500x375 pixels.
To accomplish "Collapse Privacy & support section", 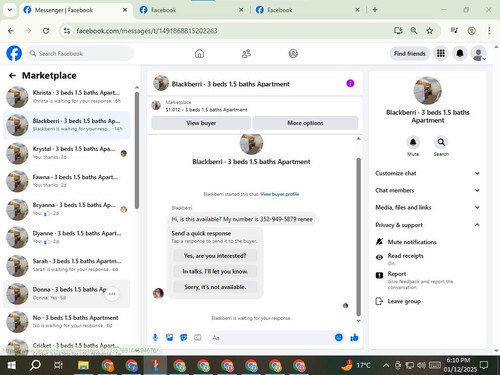I will point(428,225).
